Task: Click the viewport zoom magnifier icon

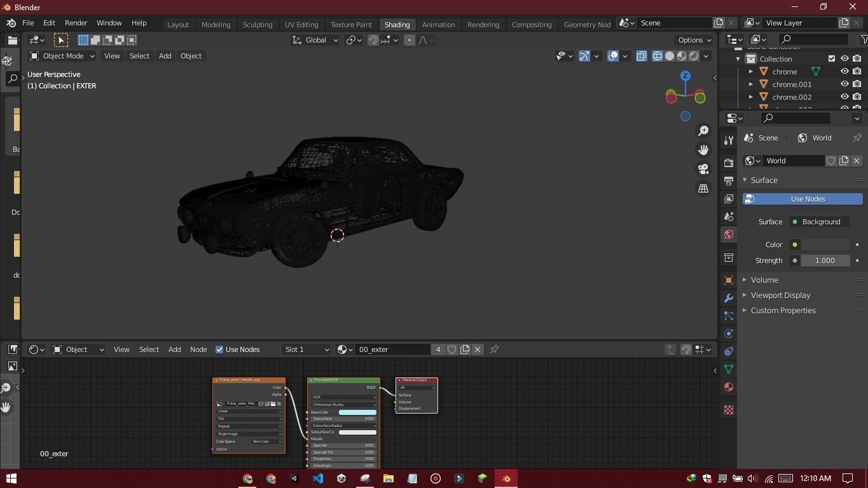Action: point(703,130)
